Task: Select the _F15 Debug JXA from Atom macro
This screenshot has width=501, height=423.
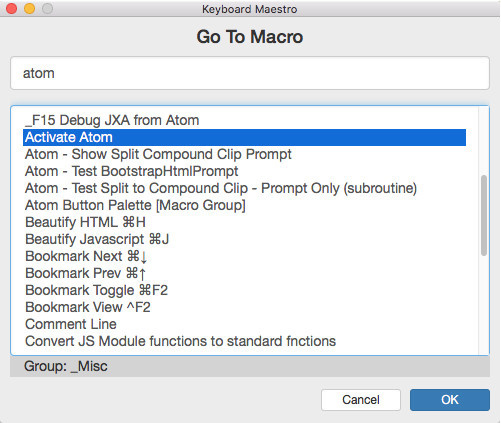Action: coord(244,120)
